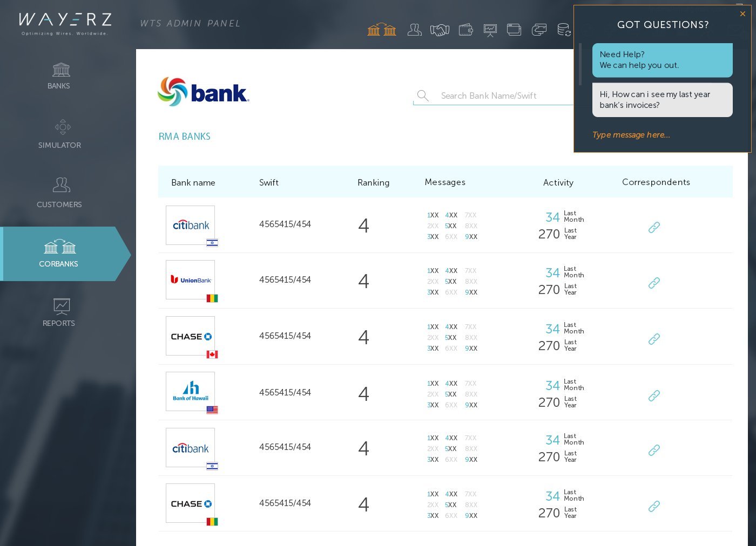Image resolution: width=756 pixels, height=546 pixels.
Task: Click the wallet icon in top toolbar
Action: (x=465, y=30)
